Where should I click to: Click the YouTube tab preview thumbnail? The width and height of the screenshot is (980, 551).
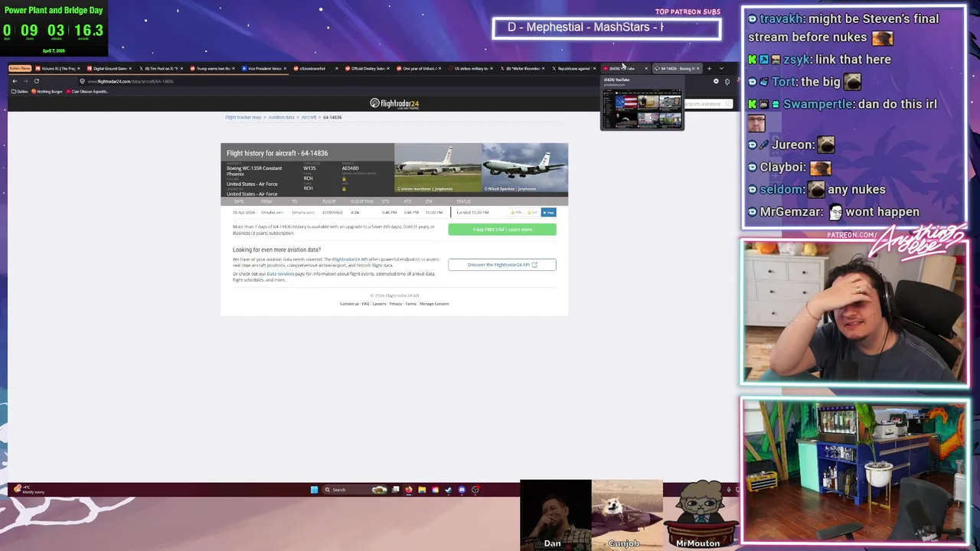click(642, 109)
